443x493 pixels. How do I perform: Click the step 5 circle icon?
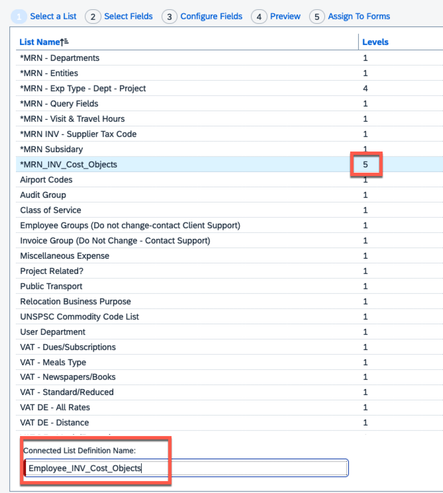(317, 16)
